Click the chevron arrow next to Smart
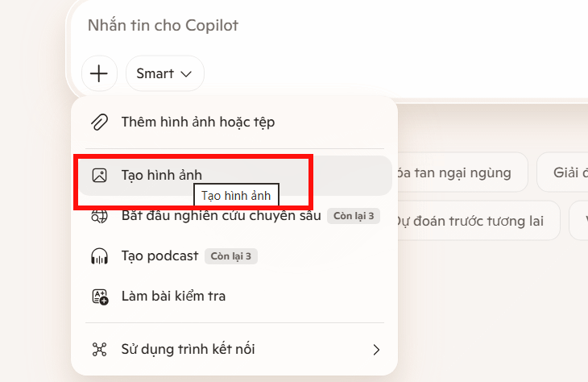The height and width of the screenshot is (382, 588). [x=186, y=74]
